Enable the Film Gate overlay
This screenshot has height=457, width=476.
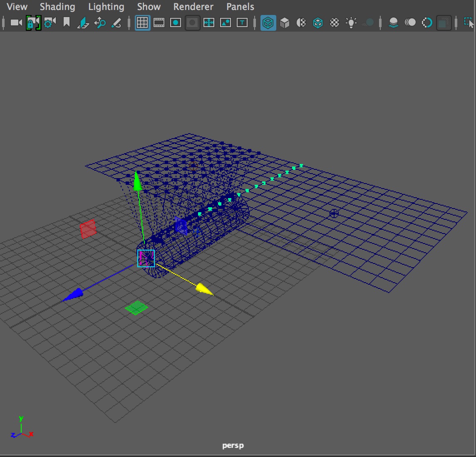pyautogui.click(x=159, y=22)
